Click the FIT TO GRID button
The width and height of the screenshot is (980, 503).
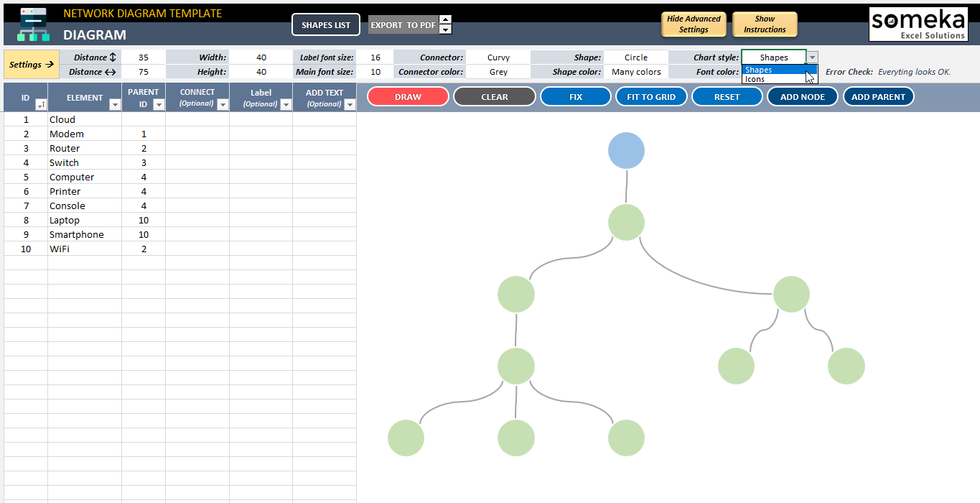[651, 97]
